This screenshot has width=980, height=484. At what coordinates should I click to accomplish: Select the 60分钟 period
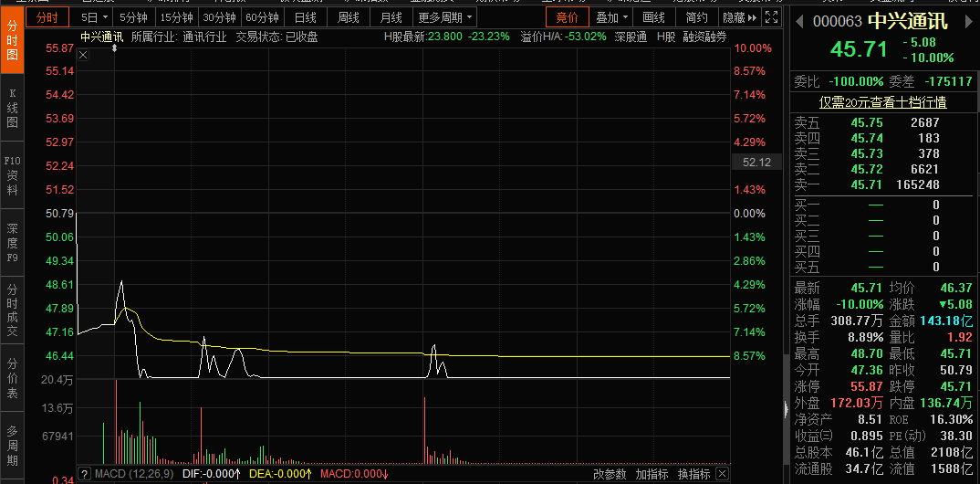click(x=262, y=17)
